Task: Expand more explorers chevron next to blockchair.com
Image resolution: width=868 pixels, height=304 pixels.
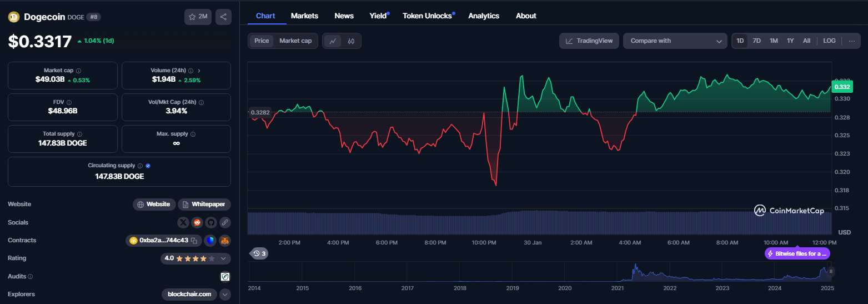Action: coord(225,294)
